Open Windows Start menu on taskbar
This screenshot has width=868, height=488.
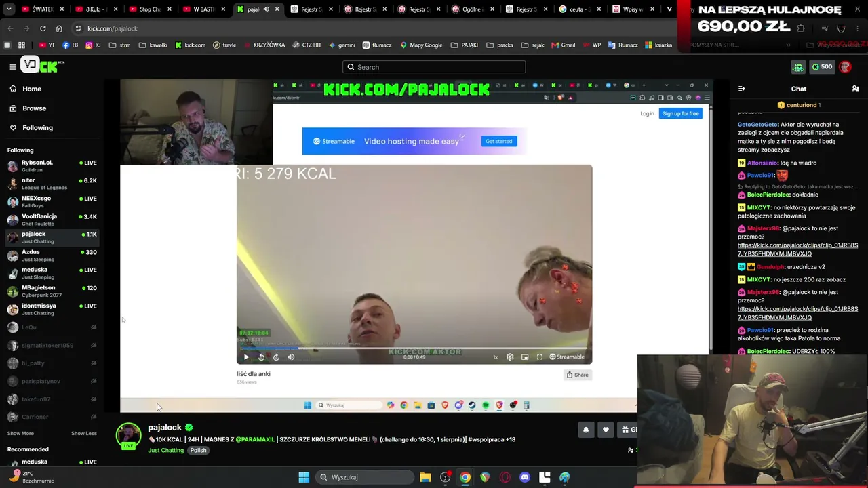coord(304,477)
